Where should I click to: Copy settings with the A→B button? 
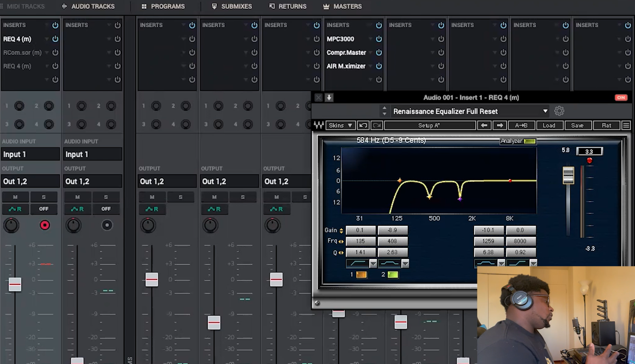click(x=522, y=125)
